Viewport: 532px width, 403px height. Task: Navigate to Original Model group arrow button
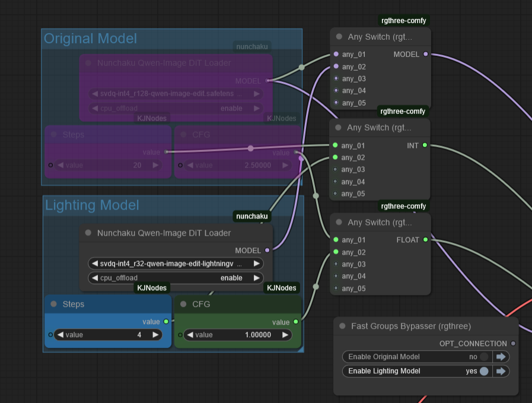click(x=501, y=357)
